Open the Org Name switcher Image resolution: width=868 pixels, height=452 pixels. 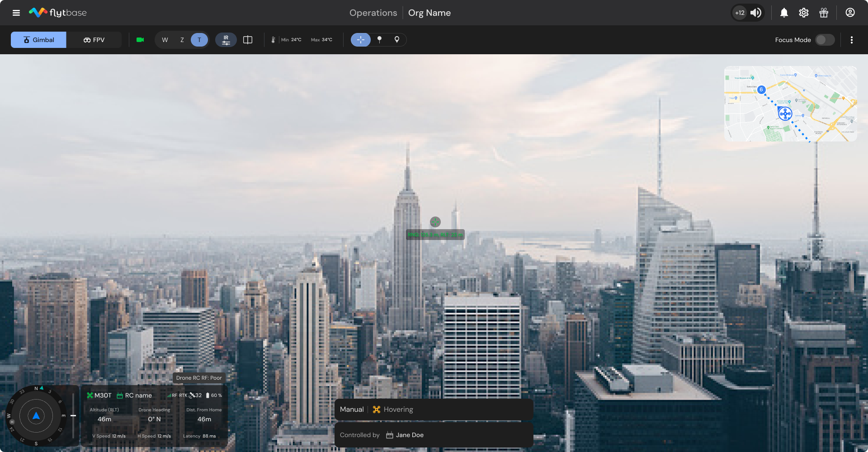429,13
